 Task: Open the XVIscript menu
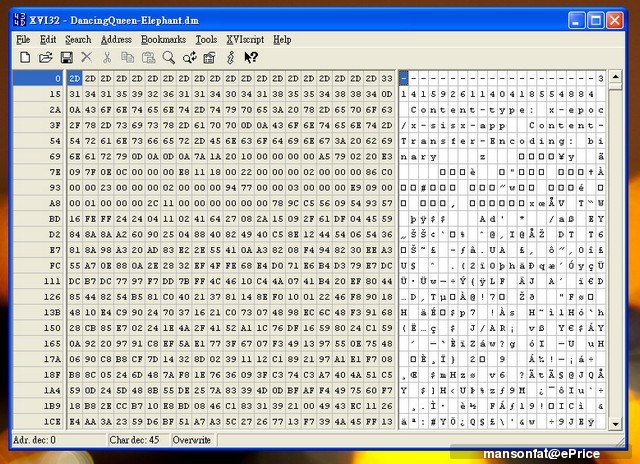pyautogui.click(x=245, y=40)
